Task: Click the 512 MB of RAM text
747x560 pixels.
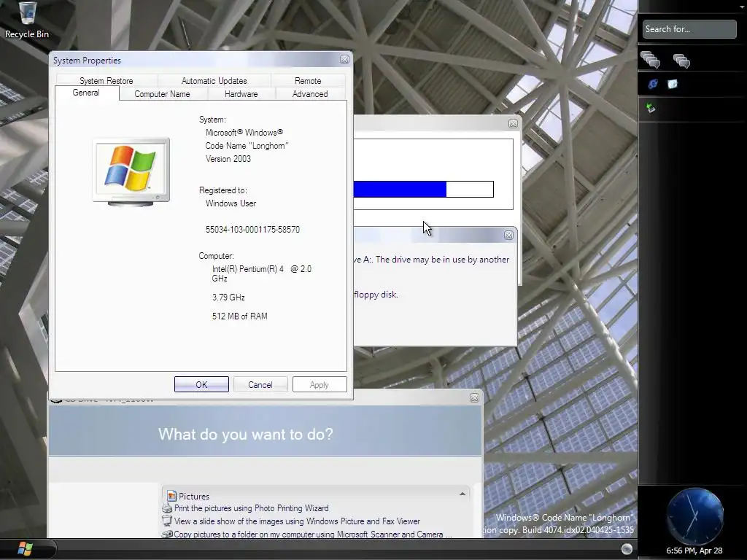Action: coord(239,316)
